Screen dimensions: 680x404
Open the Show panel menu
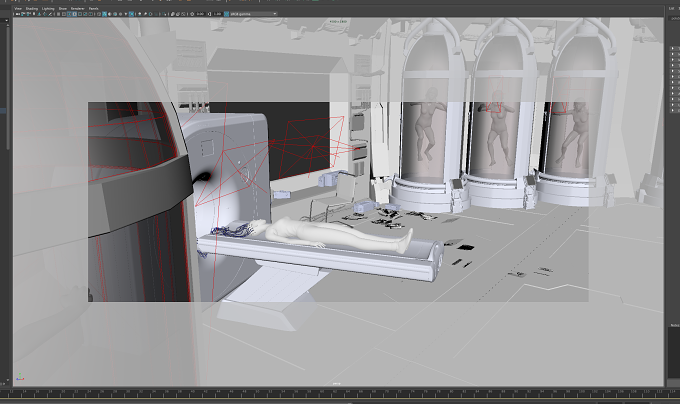pos(63,9)
